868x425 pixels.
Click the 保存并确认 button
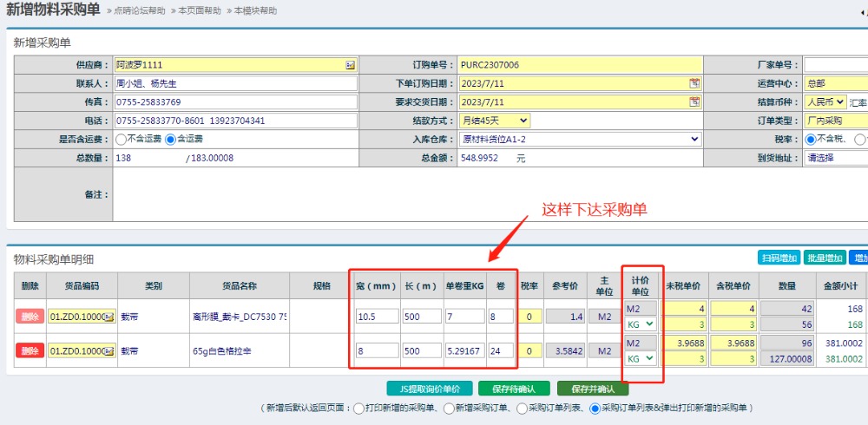pos(593,389)
